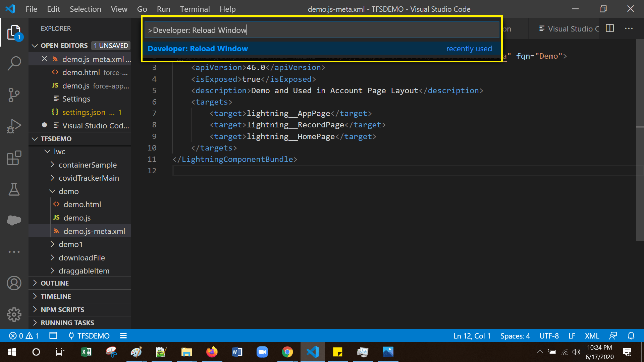The height and width of the screenshot is (362, 644).
Task: Open the Source Control view
Action: click(14, 95)
